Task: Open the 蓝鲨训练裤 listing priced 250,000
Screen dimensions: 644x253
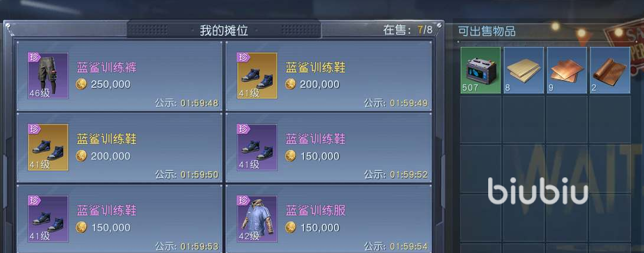Action: [x=119, y=76]
